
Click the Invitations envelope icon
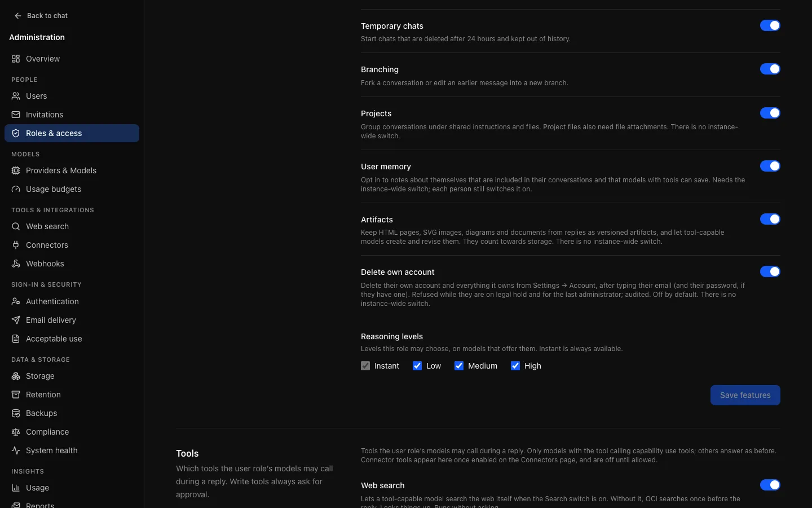click(16, 115)
